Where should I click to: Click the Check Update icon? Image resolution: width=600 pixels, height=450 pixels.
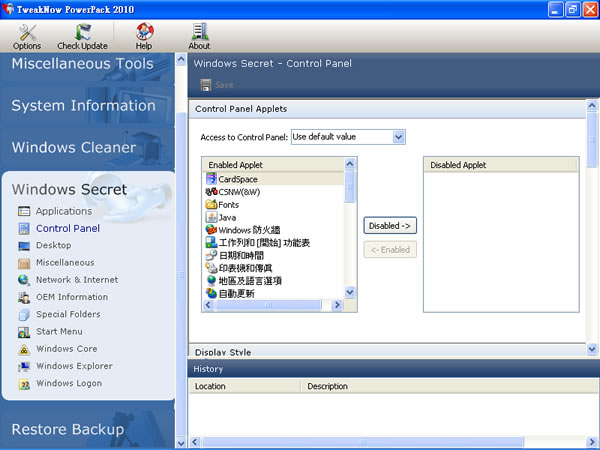click(83, 33)
